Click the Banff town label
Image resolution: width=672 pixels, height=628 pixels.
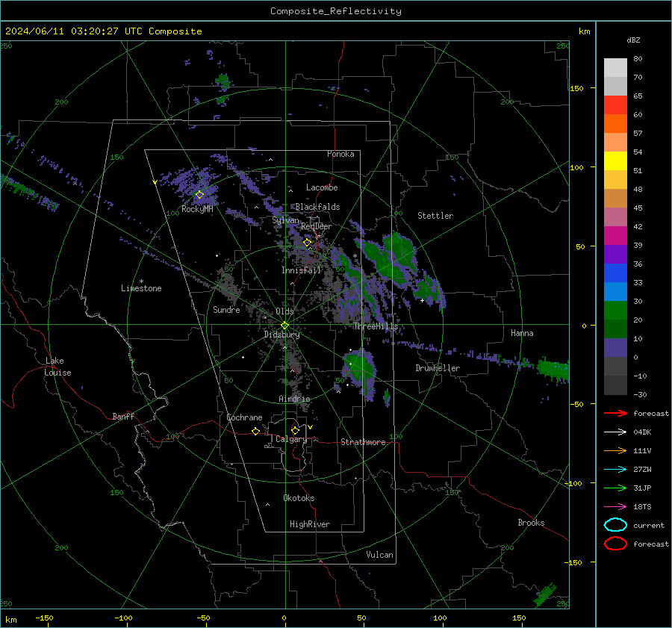(123, 417)
